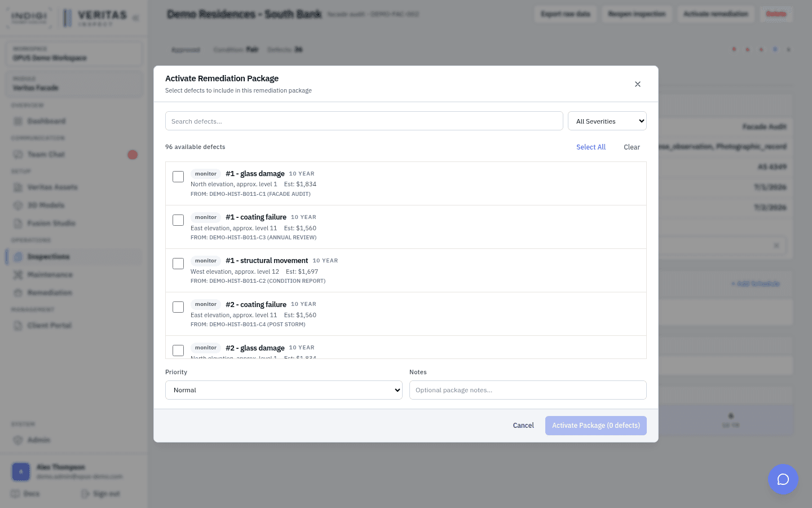The image size is (812, 508).
Task: Click the Sign out icon
Action: coord(85,494)
